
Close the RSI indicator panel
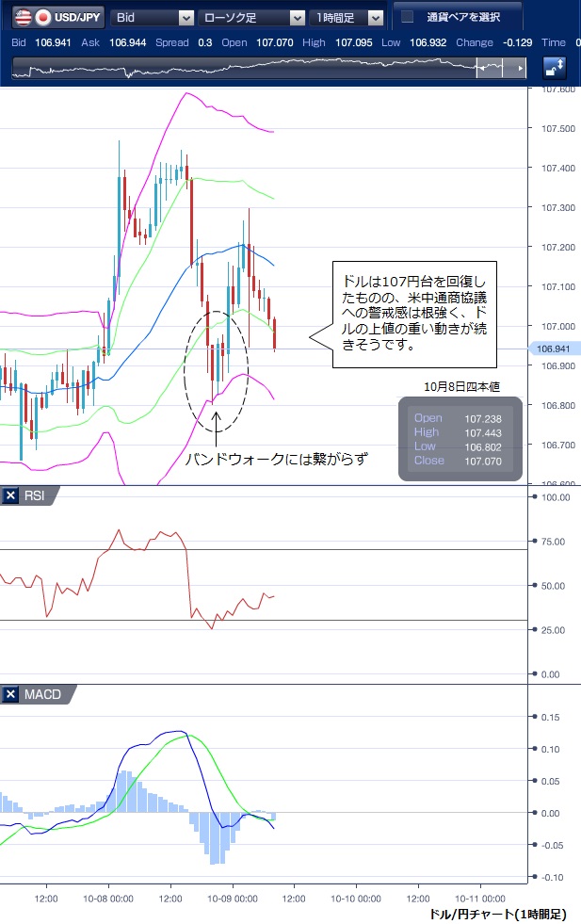tap(10, 496)
